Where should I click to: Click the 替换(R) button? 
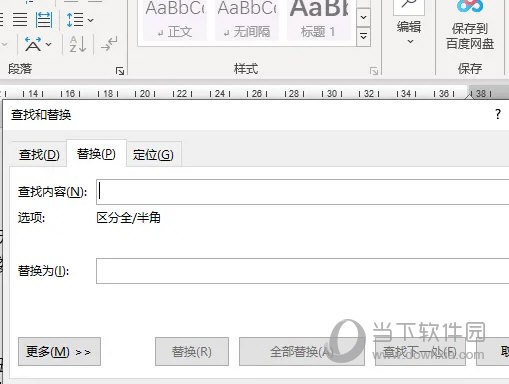pos(192,352)
